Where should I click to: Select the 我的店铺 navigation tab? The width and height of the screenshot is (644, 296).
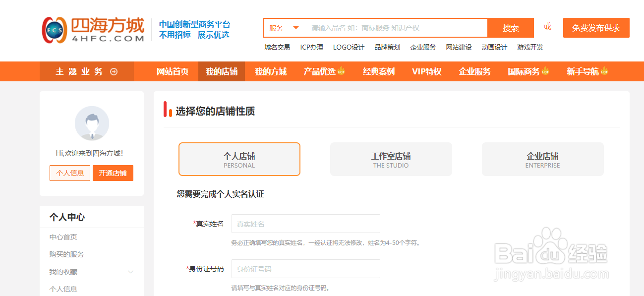[x=222, y=71]
